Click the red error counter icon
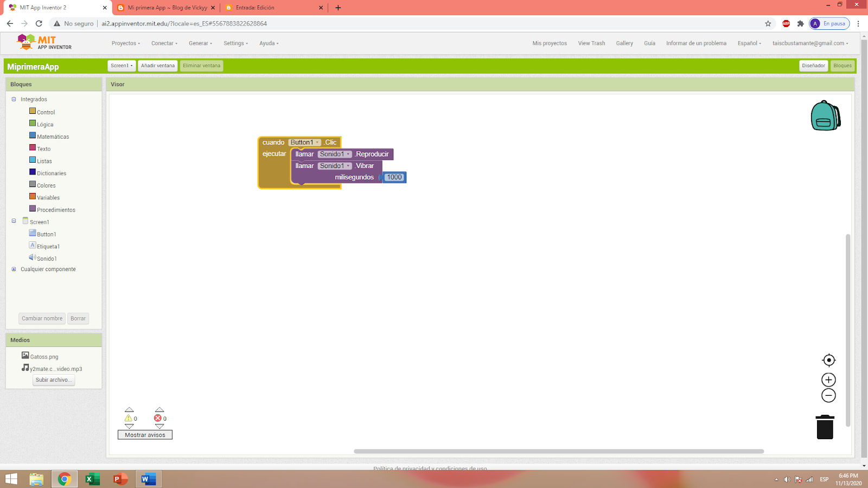 click(158, 418)
